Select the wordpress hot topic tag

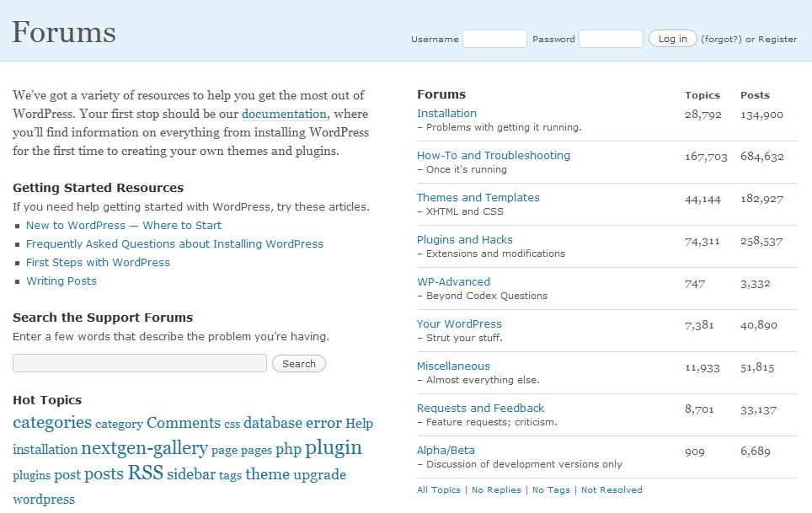point(44,500)
